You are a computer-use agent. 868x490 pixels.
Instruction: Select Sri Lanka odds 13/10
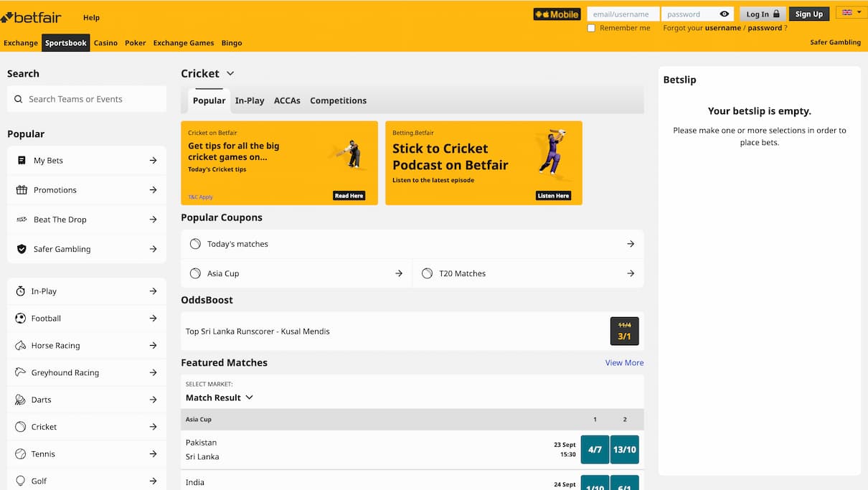pos(624,450)
